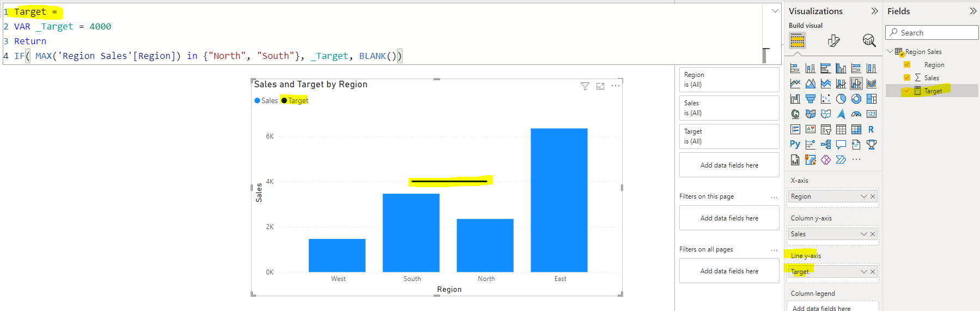The height and width of the screenshot is (311, 980).
Task: Select the Gauge visual
Action: pyautogui.click(x=856, y=114)
